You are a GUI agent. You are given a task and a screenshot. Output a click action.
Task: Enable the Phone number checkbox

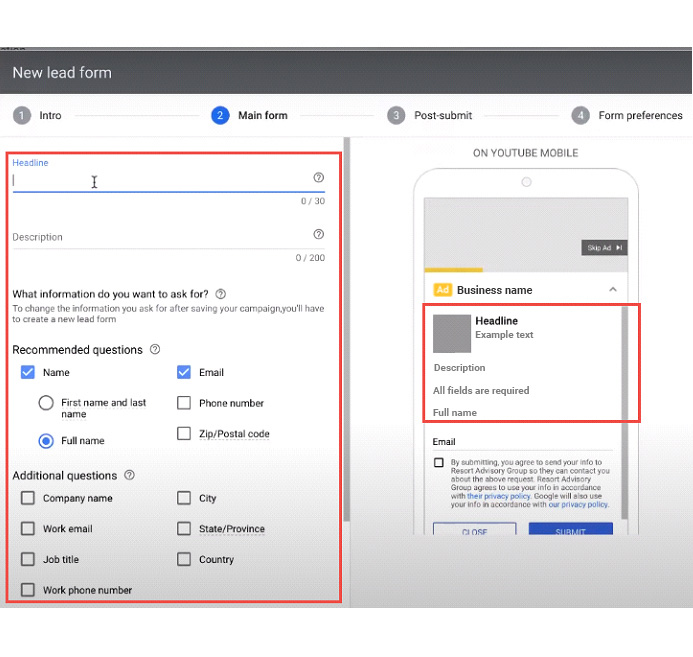point(183,403)
